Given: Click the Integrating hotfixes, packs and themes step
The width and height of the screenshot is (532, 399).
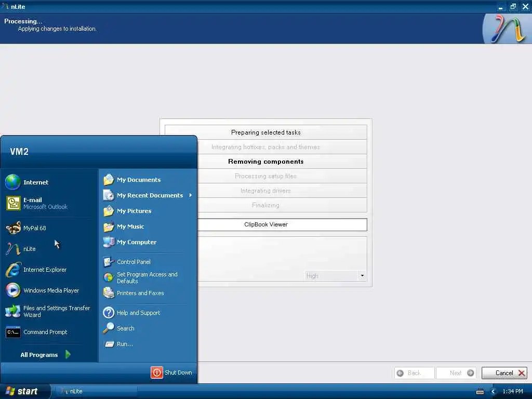Looking at the screenshot, I should coord(266,147).
